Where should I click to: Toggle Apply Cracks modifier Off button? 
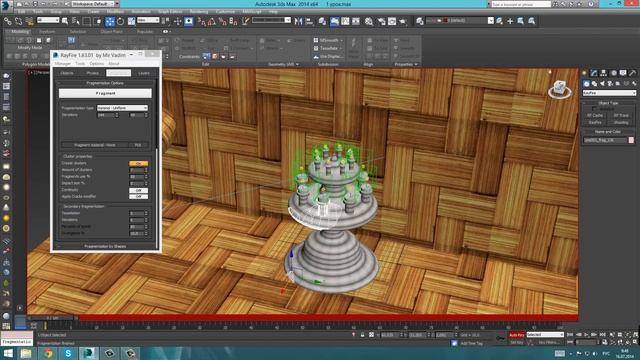(138, 196)
